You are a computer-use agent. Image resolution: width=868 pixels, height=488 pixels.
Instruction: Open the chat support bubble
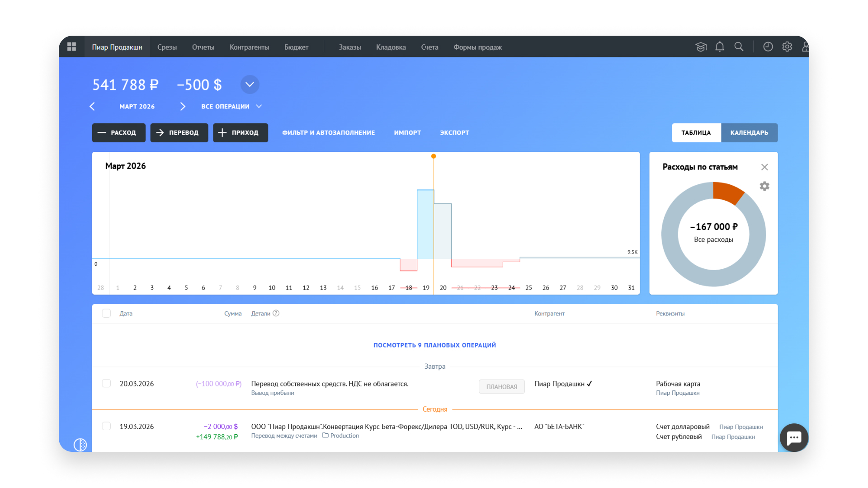[x=794, y=437]
